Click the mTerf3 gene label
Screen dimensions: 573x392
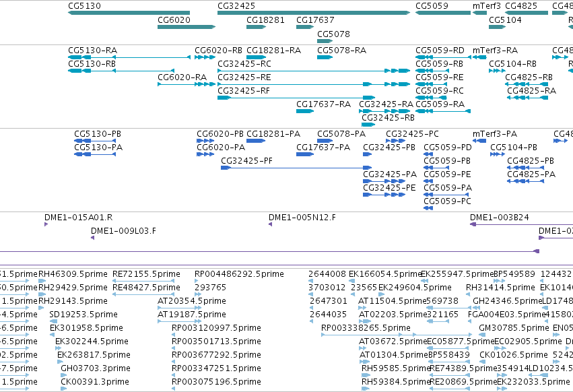point(487,6)
